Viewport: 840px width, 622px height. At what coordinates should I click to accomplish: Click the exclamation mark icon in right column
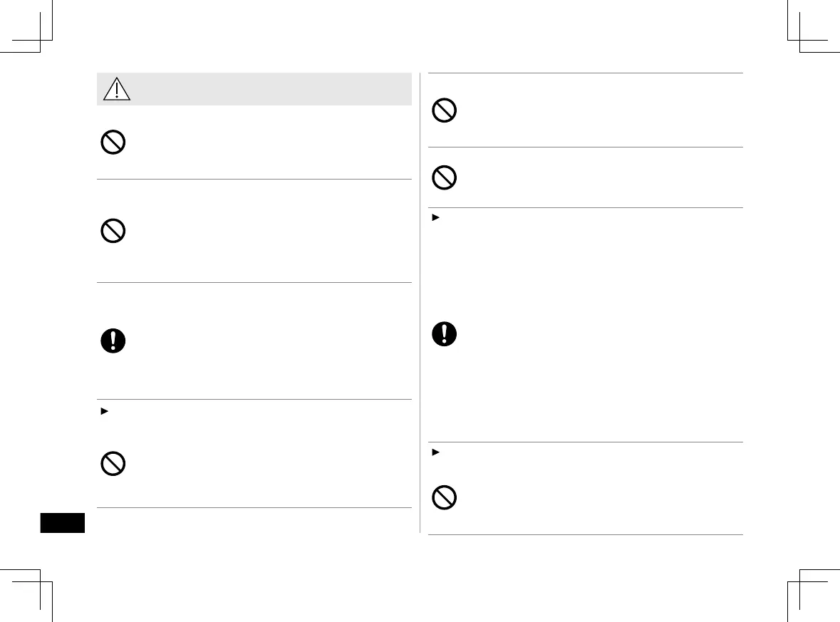[x=445, y=334]
